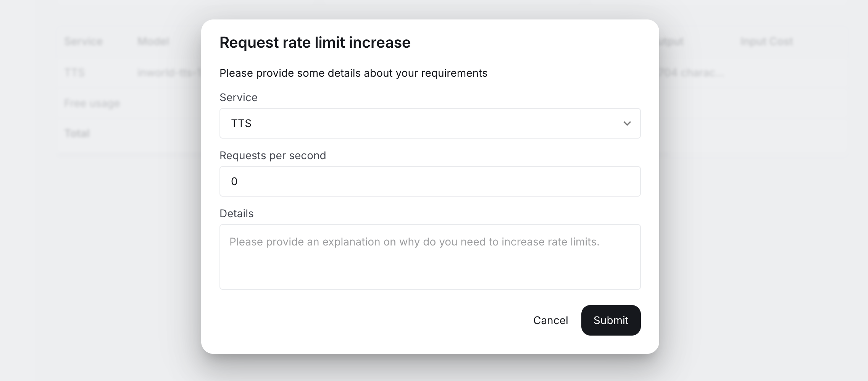This screenshot has width=868, height=381.
Task: Click the blurred Free usage row
Action: tap(92, 103)
